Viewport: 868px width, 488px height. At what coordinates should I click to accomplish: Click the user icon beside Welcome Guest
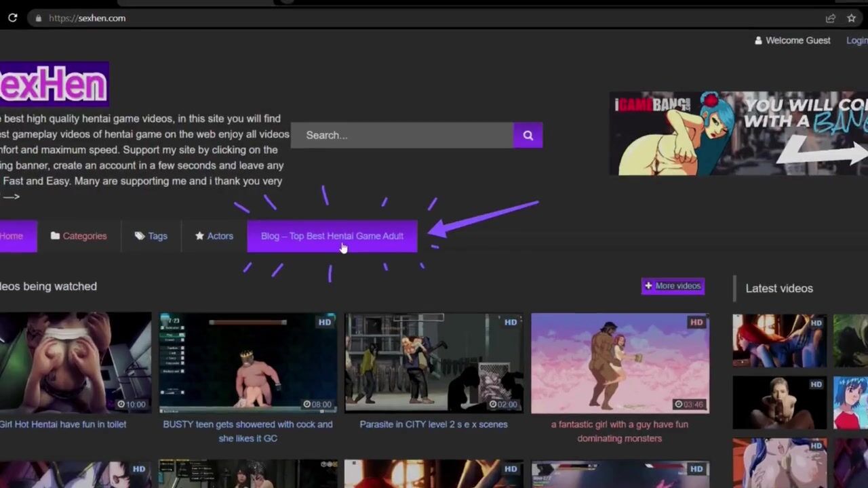pos(758,41)
